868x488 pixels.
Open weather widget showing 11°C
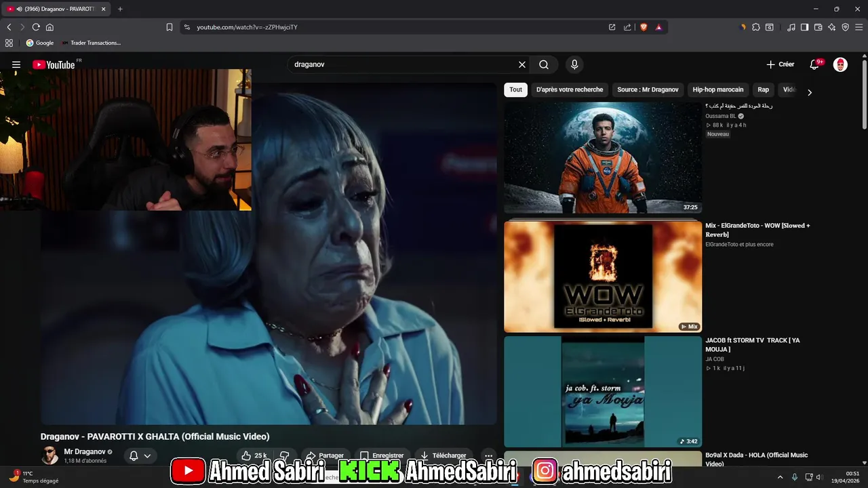click(x=33, y=476)
